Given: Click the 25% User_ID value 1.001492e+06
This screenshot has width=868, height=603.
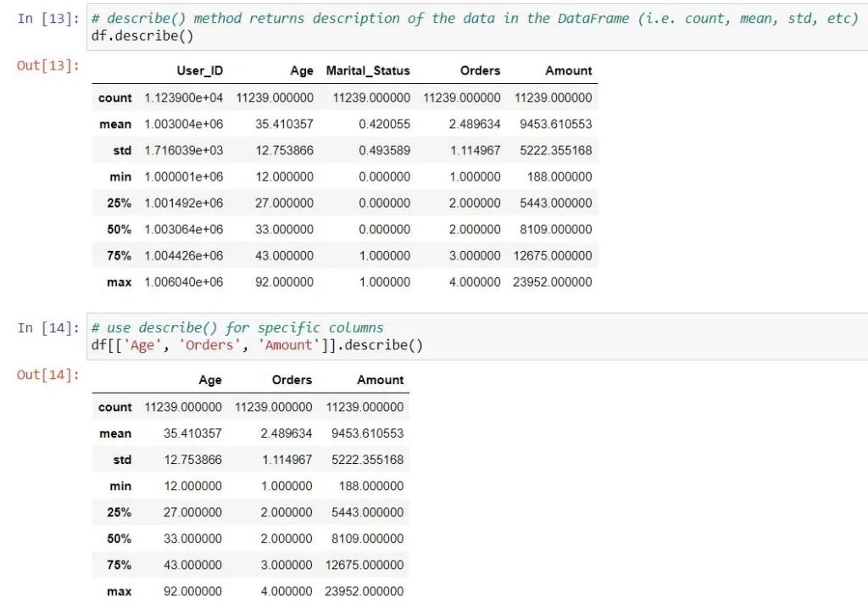Looking at the screenshot, I should pos(184,204).
